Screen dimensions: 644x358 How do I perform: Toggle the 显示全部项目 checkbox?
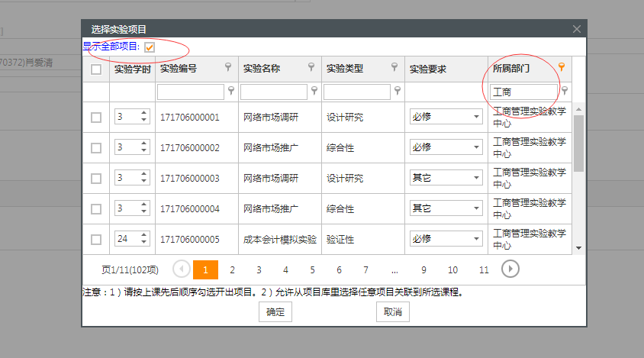(x=150, y=47)
